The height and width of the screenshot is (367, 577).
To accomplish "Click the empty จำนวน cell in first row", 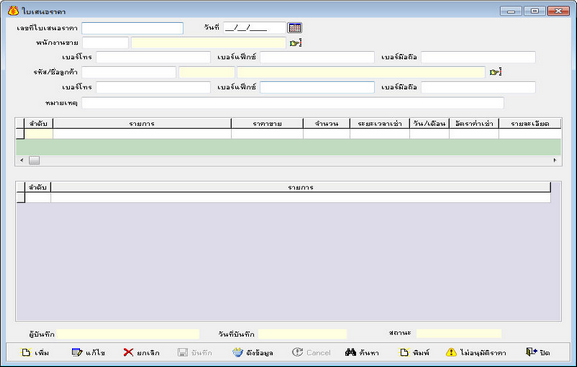I will (x=326, y=134).
